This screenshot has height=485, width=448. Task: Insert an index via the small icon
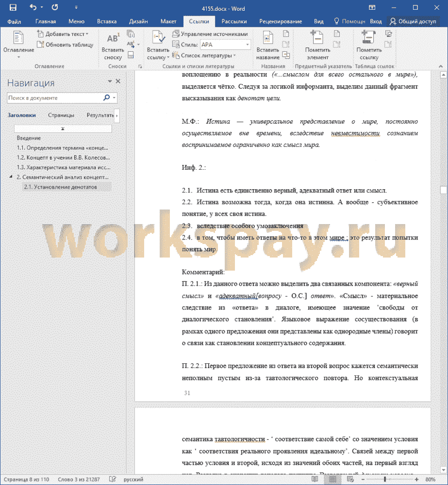(x=337, y=34)
